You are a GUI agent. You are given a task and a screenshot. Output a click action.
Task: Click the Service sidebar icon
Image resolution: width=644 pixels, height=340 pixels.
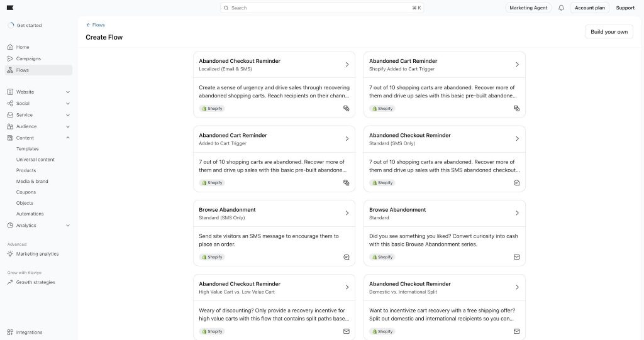10,115
